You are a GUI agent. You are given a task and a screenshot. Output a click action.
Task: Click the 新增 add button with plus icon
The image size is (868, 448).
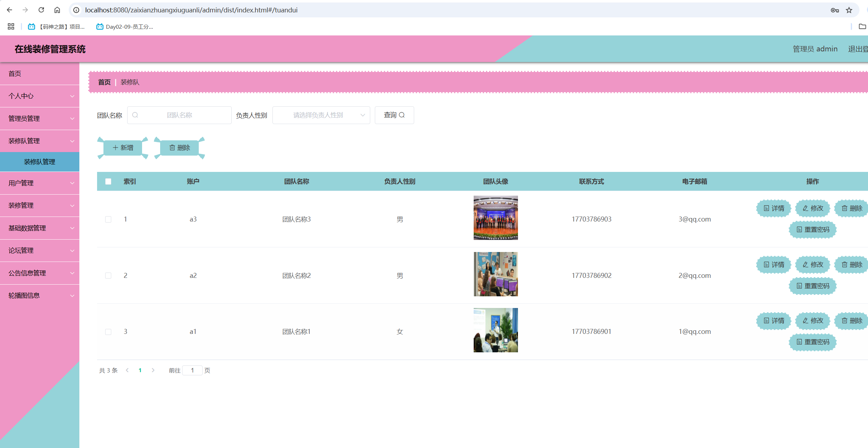pyautogui.click(x=123, y=148)
